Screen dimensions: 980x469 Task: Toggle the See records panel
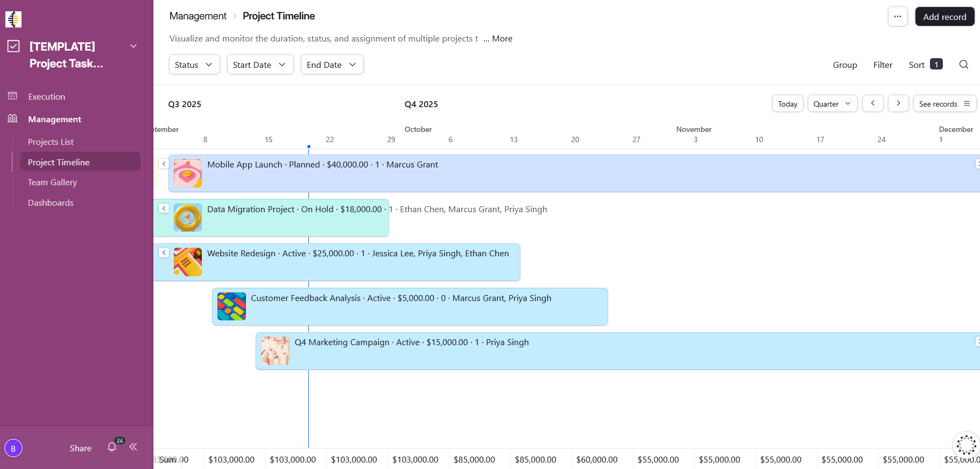[944, 104]
